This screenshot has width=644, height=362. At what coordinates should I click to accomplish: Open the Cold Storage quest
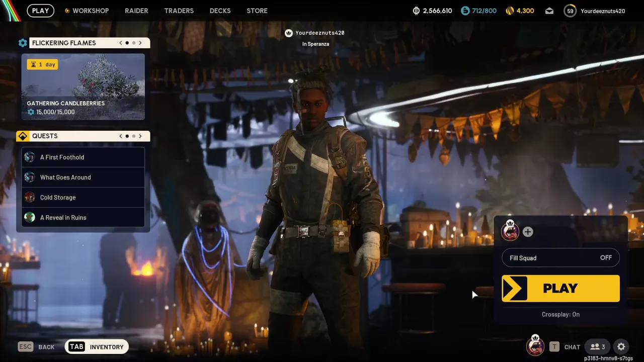coord(83,197)
